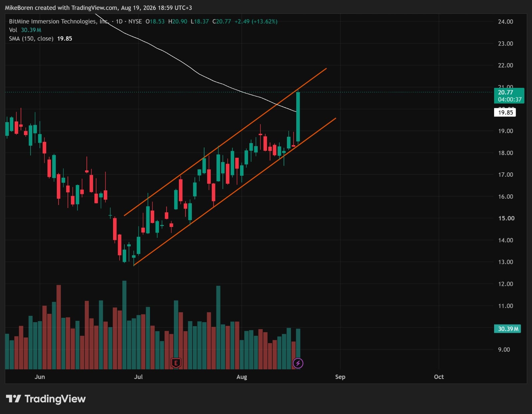
Task: Click the low value L18.37
Action: [199, 21]
